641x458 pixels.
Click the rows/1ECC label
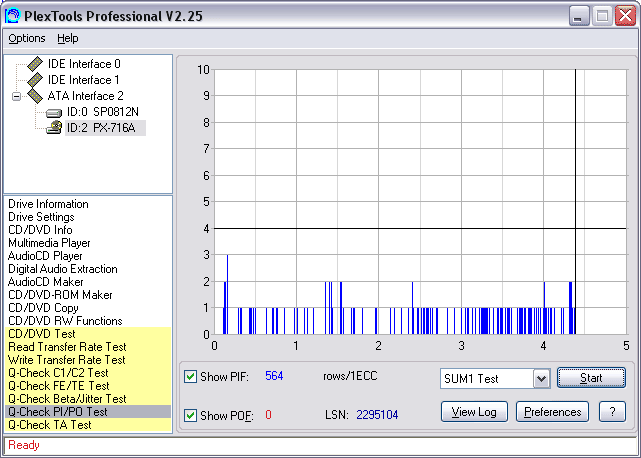coord(350,376)
